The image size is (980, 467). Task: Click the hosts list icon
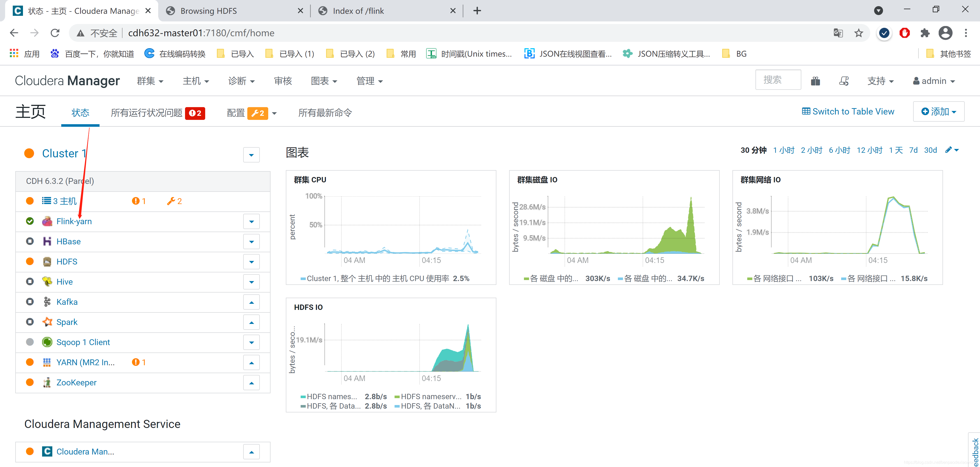(46, 201)
